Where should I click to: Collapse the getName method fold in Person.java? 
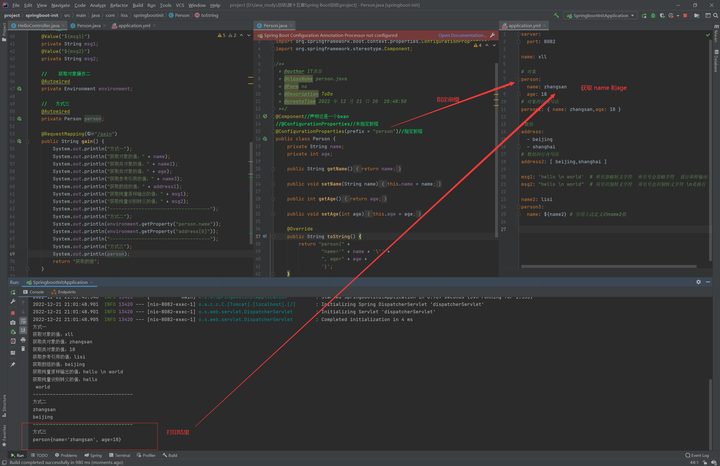pyautogui.click(x=273, y=169)
